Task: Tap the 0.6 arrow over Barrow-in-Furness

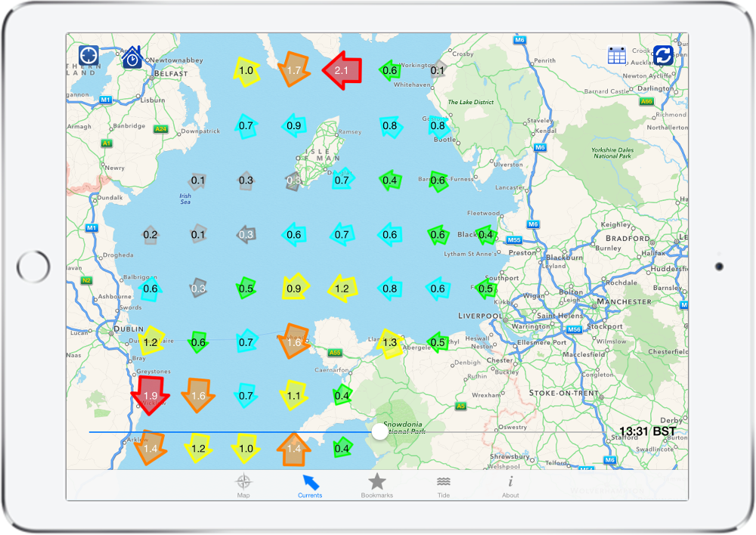Action: (x=438, y=181)
